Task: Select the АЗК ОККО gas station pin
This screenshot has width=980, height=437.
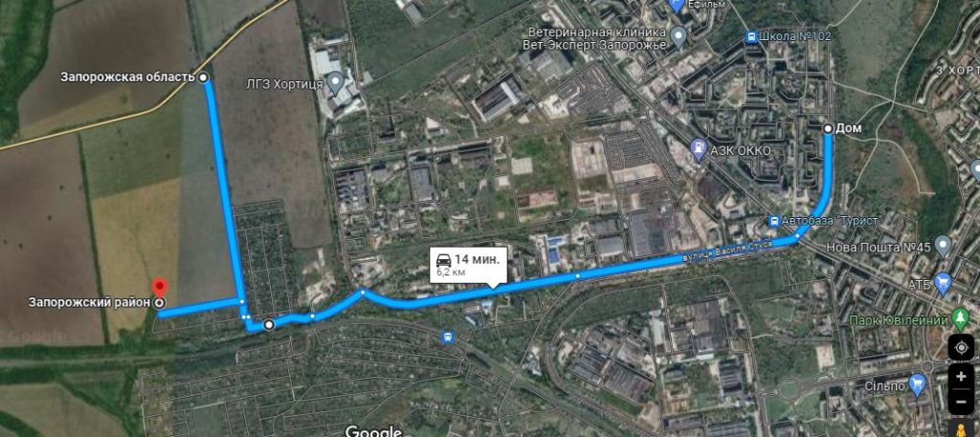Action: (698, 150)
